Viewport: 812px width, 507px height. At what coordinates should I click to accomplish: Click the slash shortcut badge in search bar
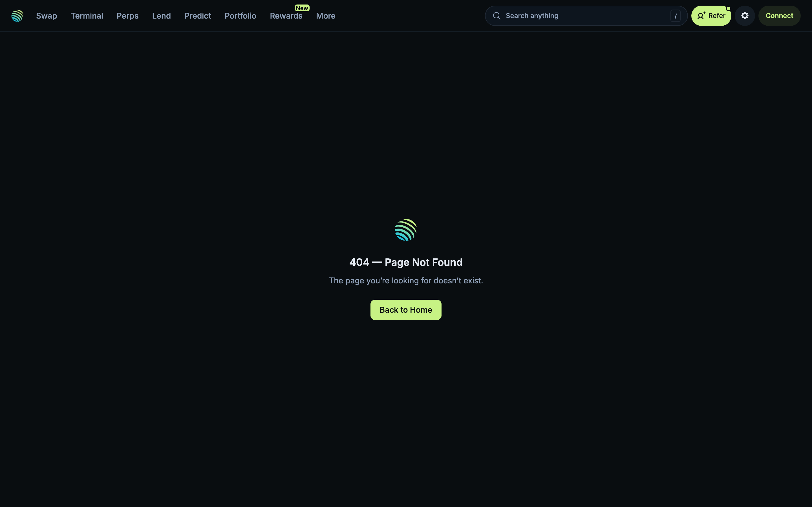coord(676,15)
